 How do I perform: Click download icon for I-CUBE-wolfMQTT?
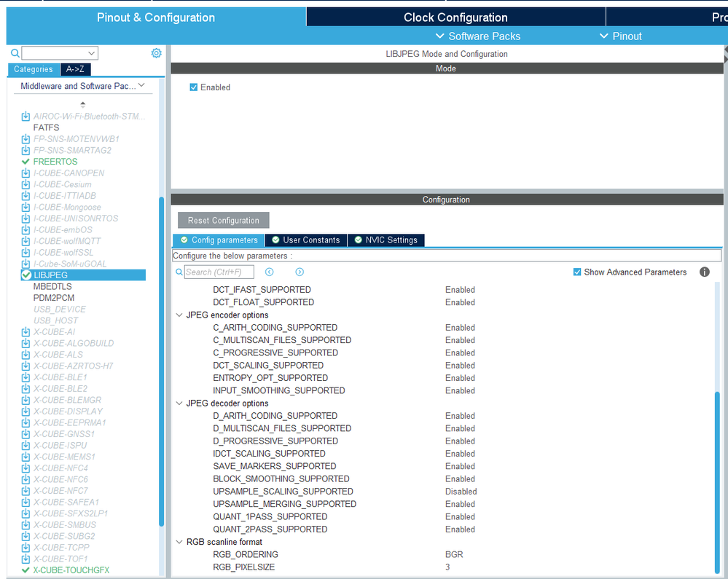26,241
